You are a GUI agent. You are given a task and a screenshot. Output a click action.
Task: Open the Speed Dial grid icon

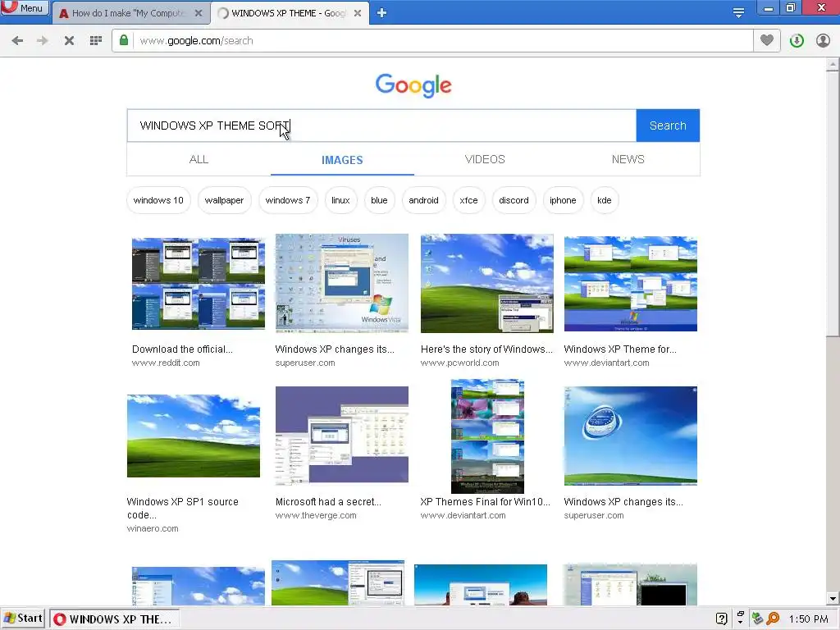pyautogui.click(x=96, y=41)
